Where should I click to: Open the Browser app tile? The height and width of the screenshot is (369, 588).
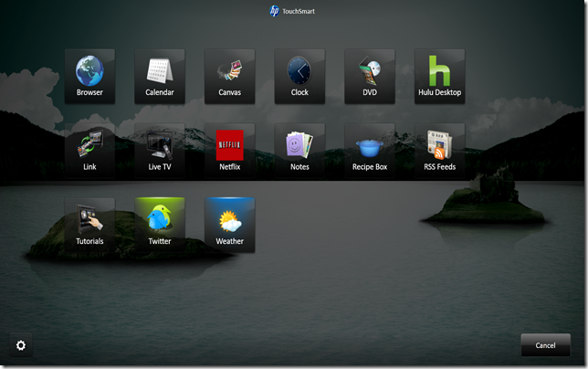pos(89,77)
